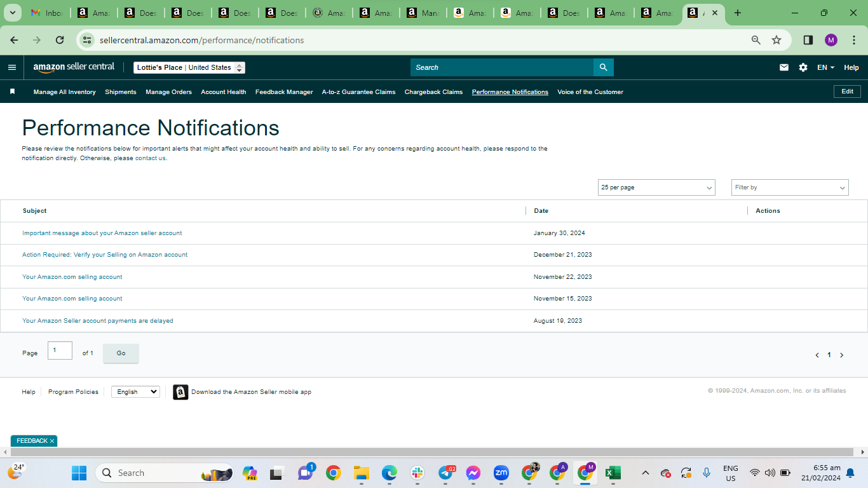Bookmark this page with the star icon
The height and width of the screenshot is (488, 868).
tap(776, 40)
